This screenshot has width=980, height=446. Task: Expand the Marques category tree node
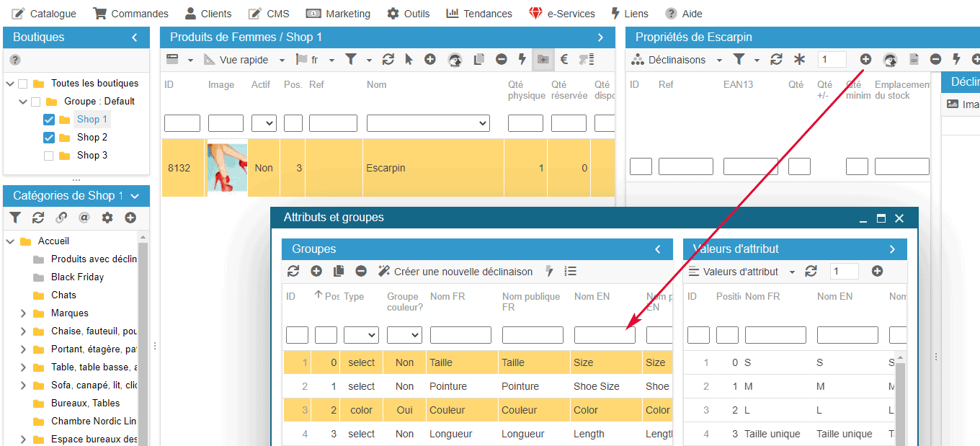(23, 313)
